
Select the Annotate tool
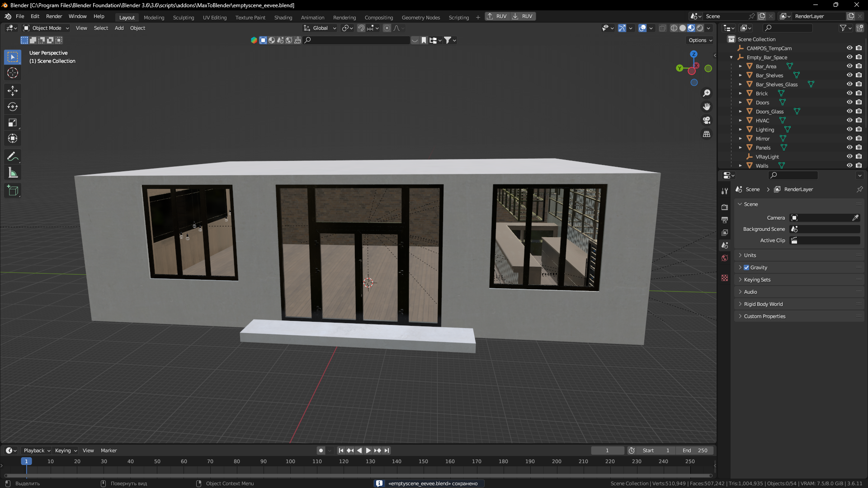[13, 157]
